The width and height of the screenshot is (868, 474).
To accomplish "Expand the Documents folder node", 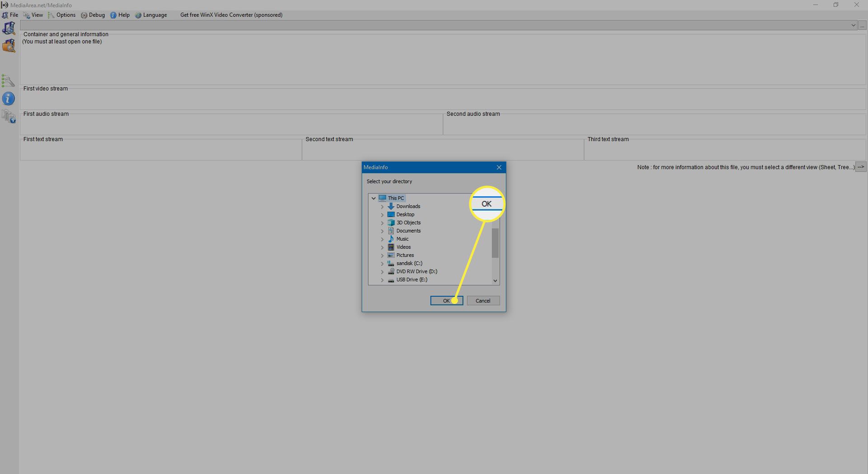I will pyautogui.click(x=382, y=231).
